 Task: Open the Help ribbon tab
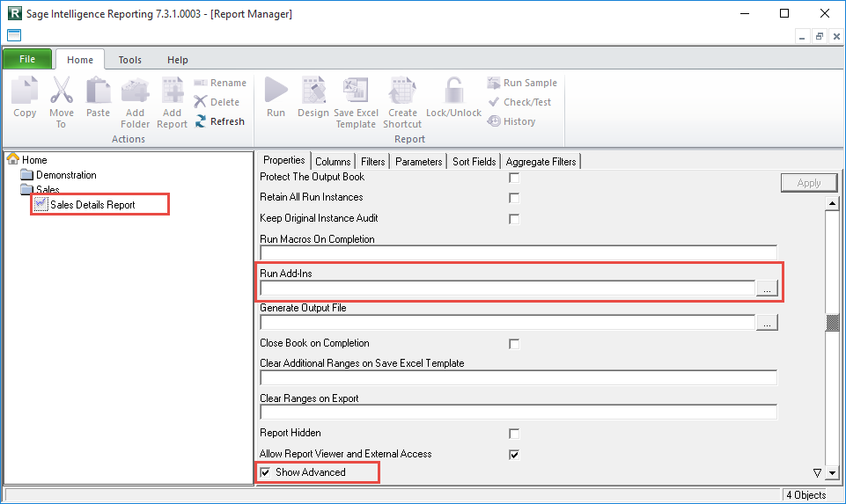178,60
